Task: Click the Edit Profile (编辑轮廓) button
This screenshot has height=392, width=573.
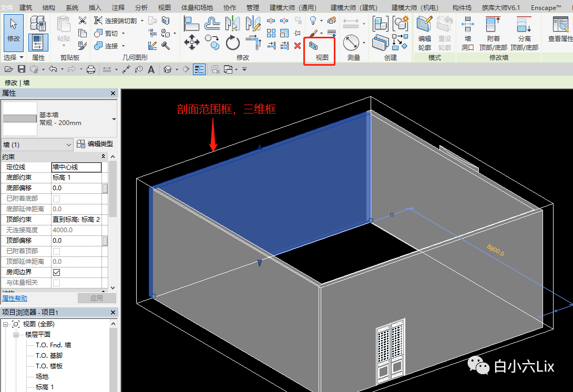Action: (424, 33)
